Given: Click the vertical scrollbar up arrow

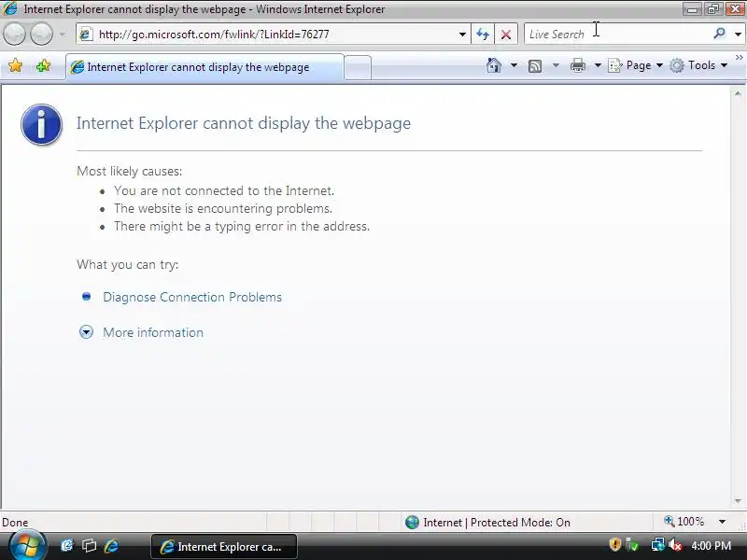Looking at the screenshot, I should (738, 94).
